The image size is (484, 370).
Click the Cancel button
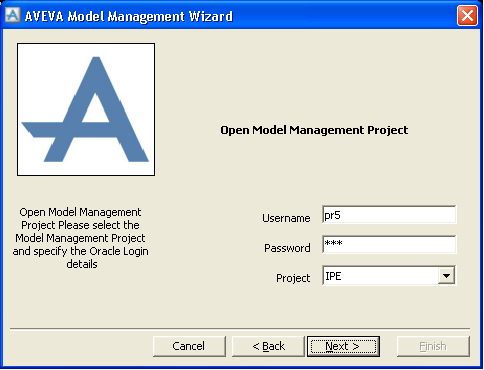coord(189,346)
